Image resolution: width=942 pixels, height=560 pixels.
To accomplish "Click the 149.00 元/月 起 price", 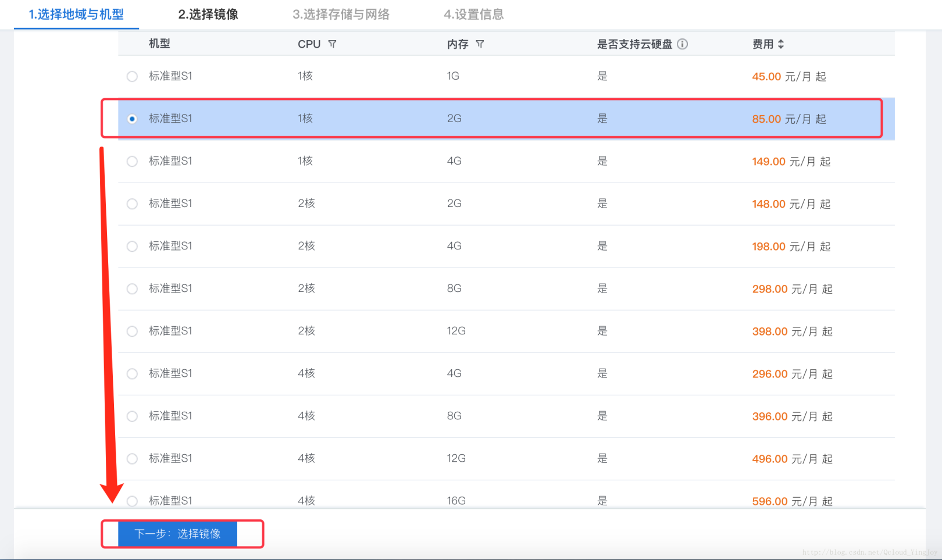I will pyautogui.click(x=791, y=162).
